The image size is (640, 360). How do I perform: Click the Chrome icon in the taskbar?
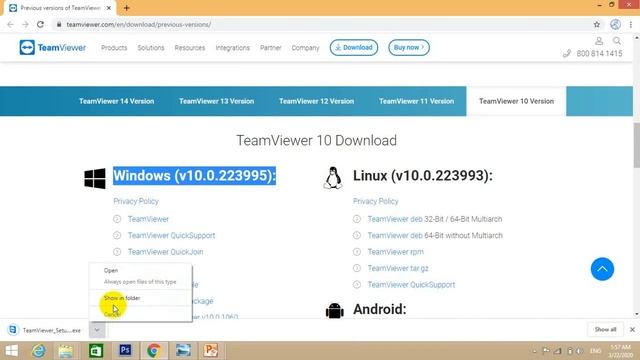pyautogui.click(x=154, y=351)
